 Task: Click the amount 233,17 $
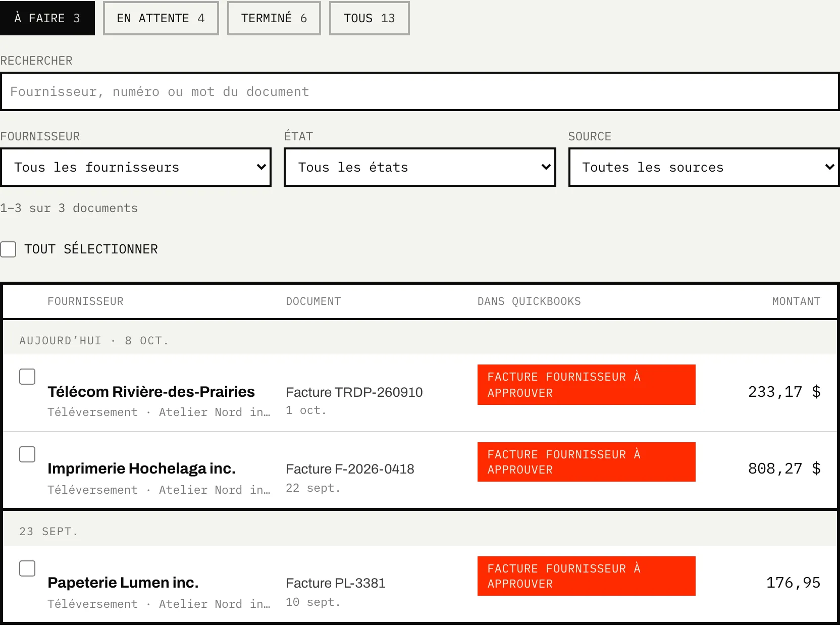tap(784, 392)
